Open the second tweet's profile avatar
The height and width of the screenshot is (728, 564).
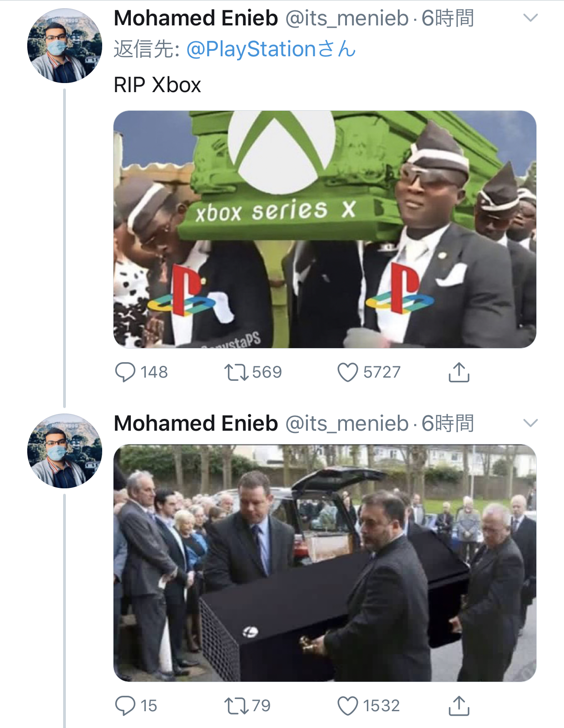64,451
